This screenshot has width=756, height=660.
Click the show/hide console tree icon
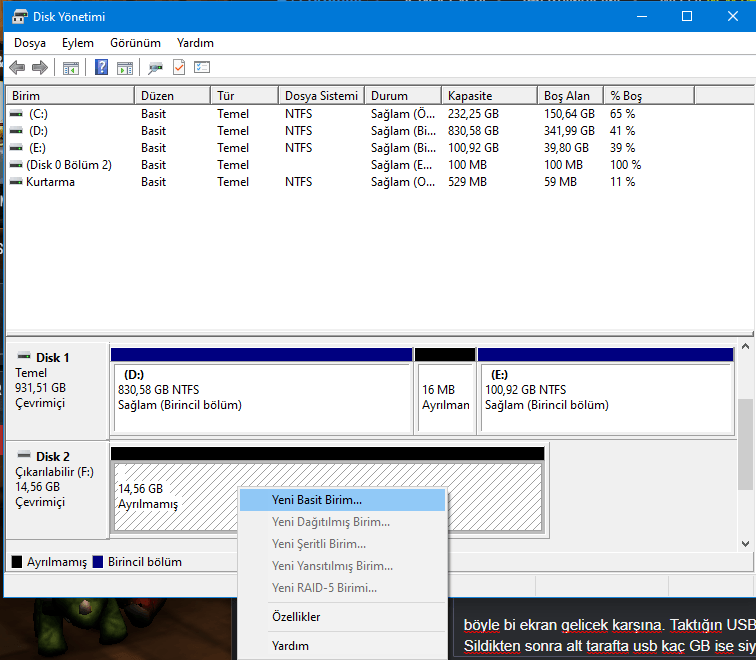click(x=71, y=68)
